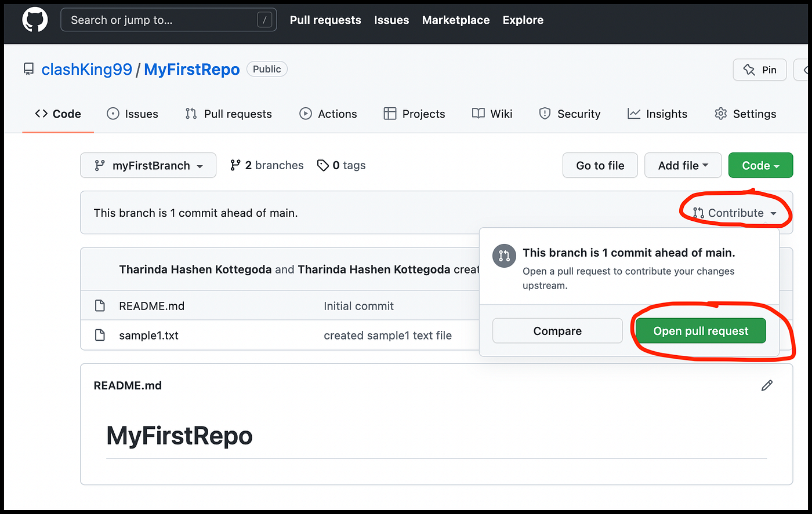Click the pencil edit icon for README.md
Screen dimensions: 812x514
[x=767, y=385]
